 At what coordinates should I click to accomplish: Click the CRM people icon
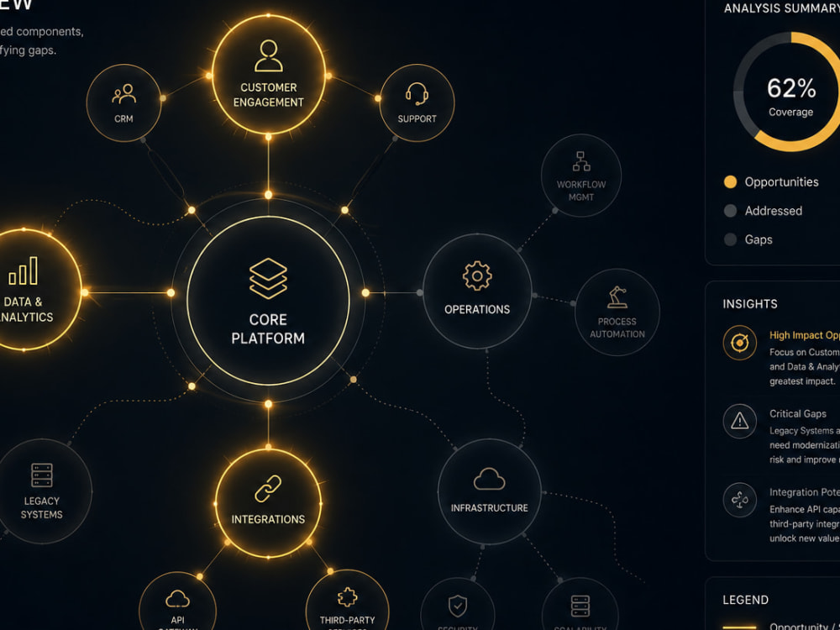[x=123, y=94]
